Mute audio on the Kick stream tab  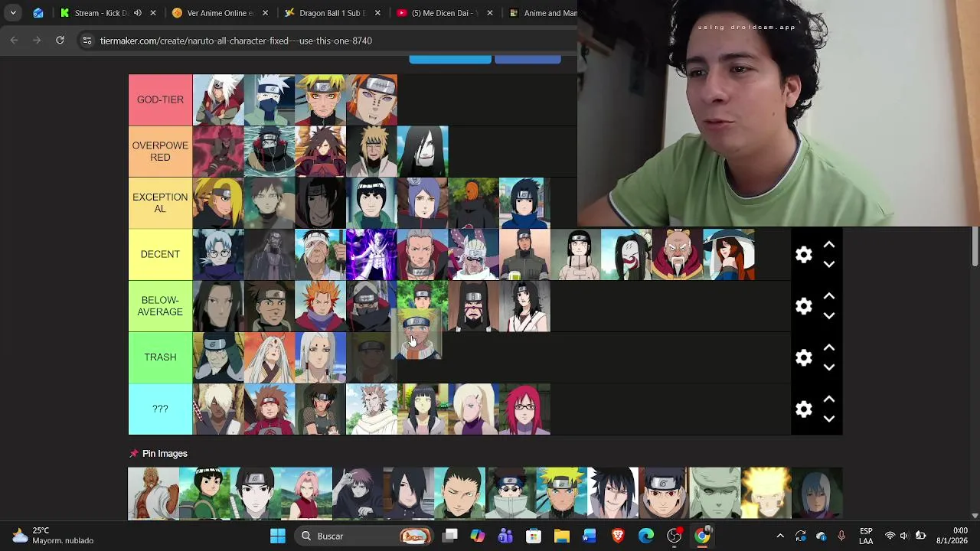(138, 13)
